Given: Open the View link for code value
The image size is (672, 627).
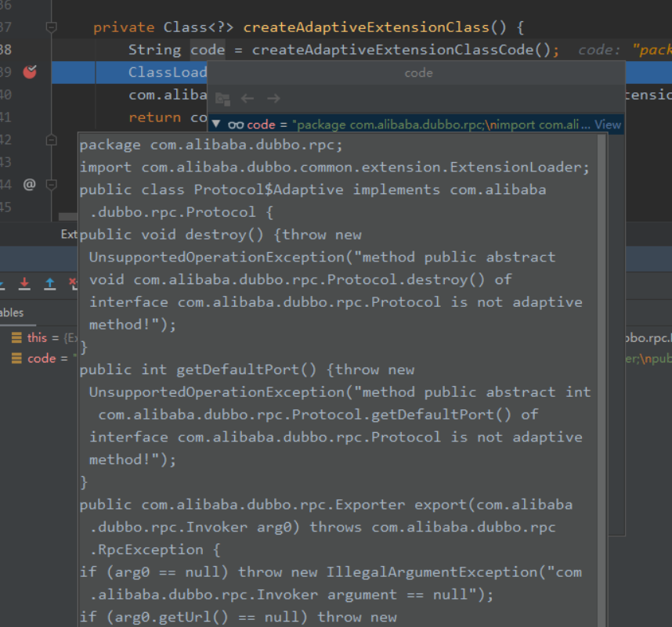Looking at the screenshot, I should coord(608,124).
